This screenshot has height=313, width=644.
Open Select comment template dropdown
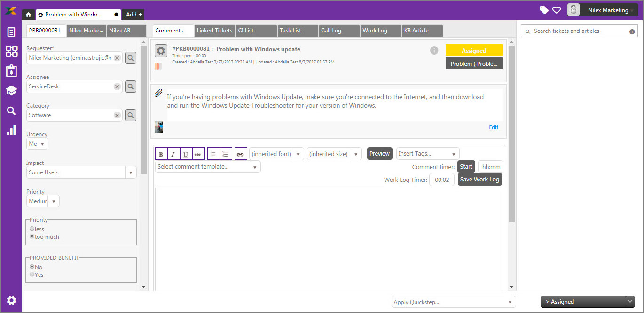pos(208,167)
